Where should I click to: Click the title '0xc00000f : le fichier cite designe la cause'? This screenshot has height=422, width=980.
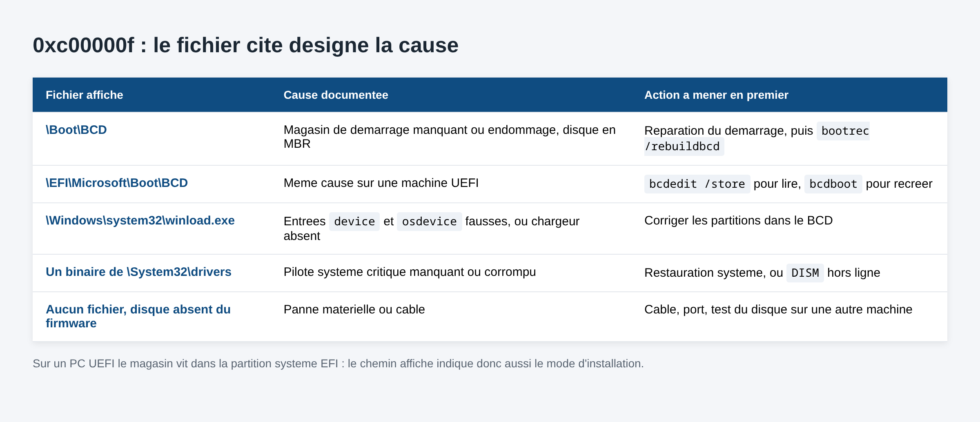tap(245, 45)
